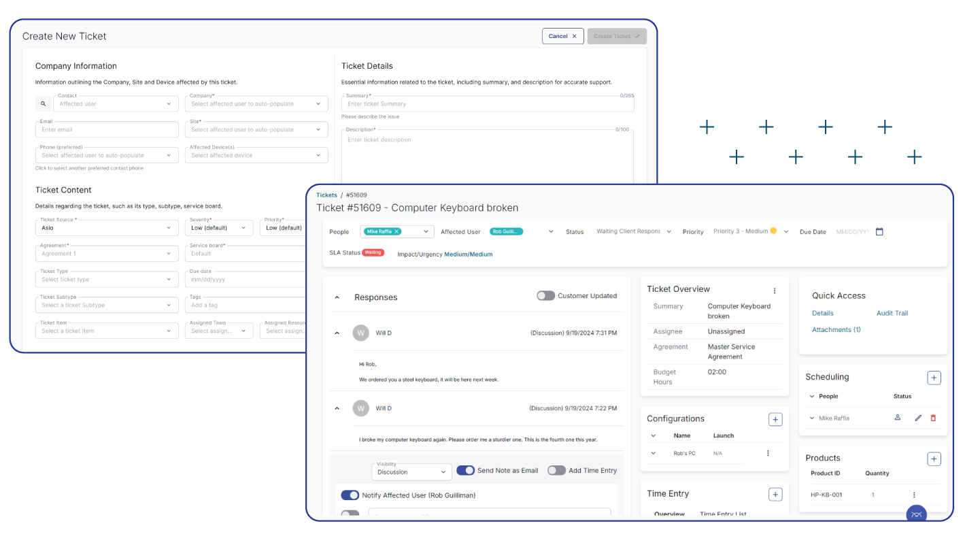Open the Audit Trail link
This screenshot has height=545, width=980.
click(892, 313)
